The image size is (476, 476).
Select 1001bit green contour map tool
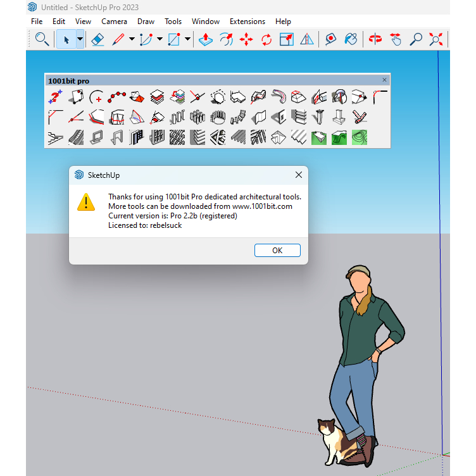tap(360, 137)
